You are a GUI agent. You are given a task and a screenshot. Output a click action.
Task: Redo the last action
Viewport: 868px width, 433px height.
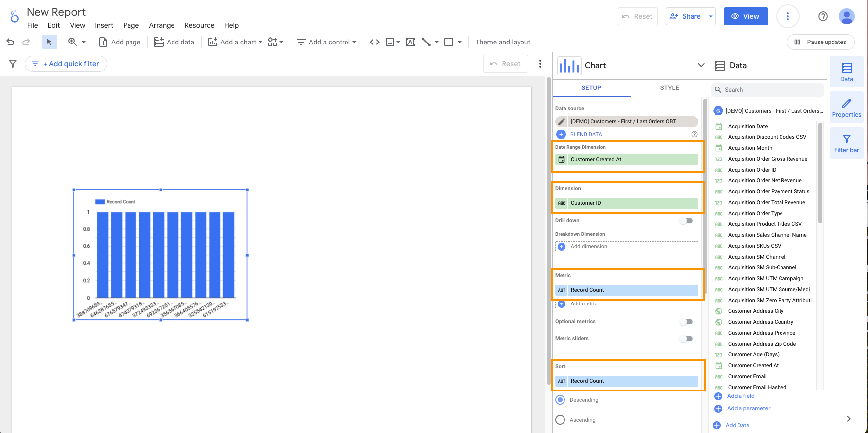click(x=26, y=42)
